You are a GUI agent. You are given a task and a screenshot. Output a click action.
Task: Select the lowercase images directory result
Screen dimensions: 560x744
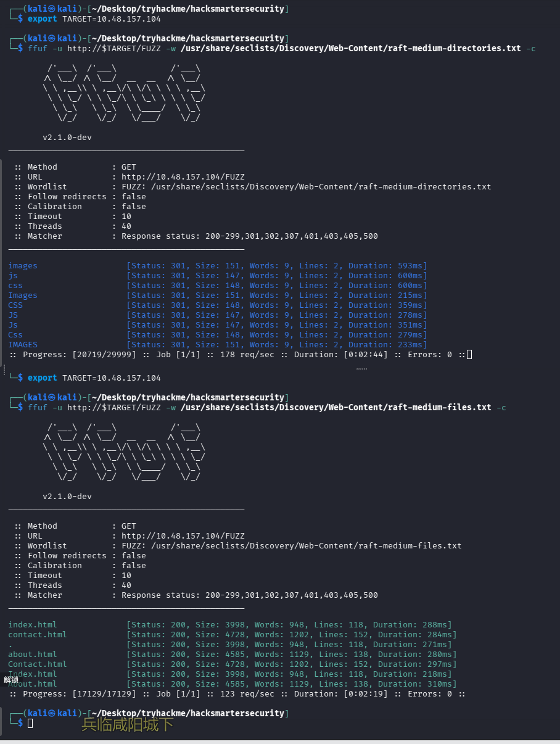[23, 266]
